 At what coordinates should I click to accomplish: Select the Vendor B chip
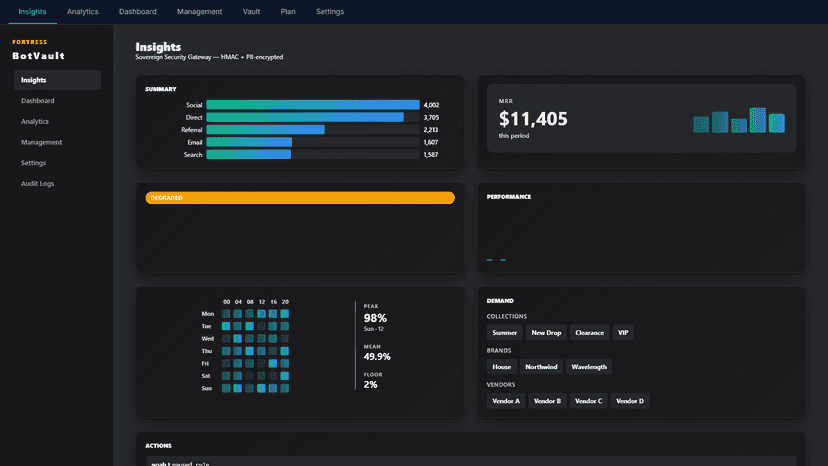[x=547, y=401]
